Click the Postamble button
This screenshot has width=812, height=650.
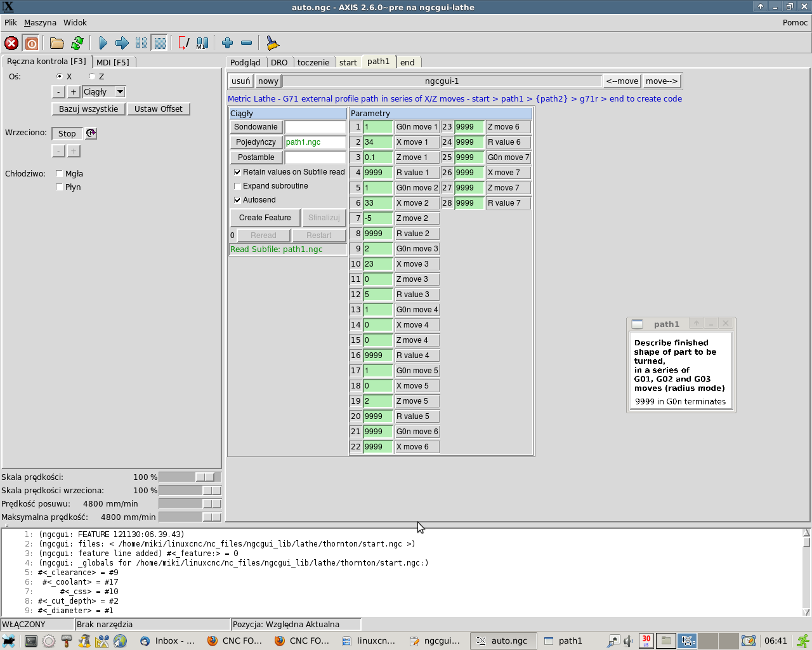click(256, 157)
